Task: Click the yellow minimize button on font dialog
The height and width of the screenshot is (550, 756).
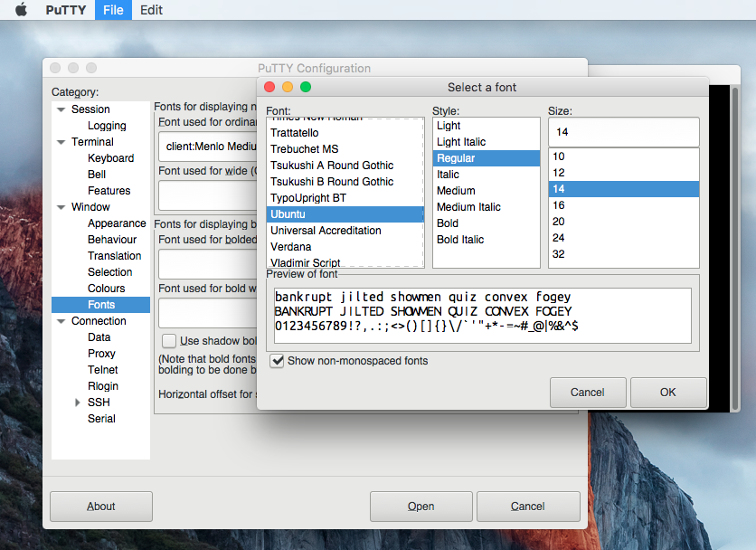Action: coord(288,87)
